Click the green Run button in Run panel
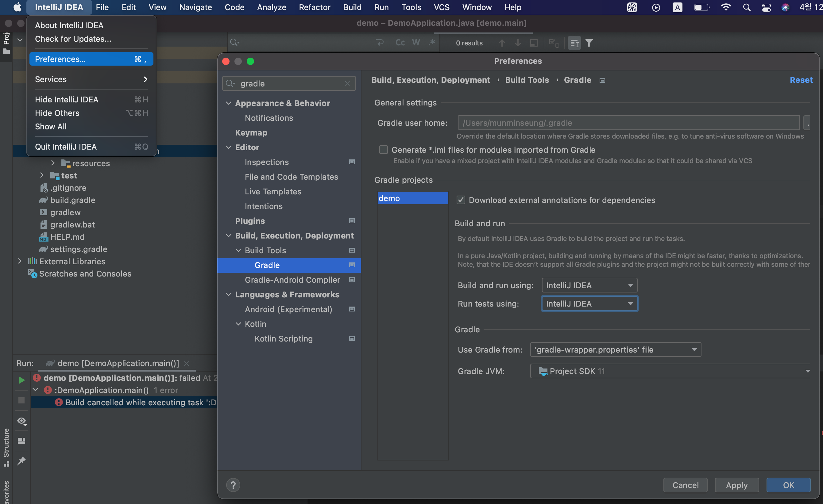 (21, 380)
